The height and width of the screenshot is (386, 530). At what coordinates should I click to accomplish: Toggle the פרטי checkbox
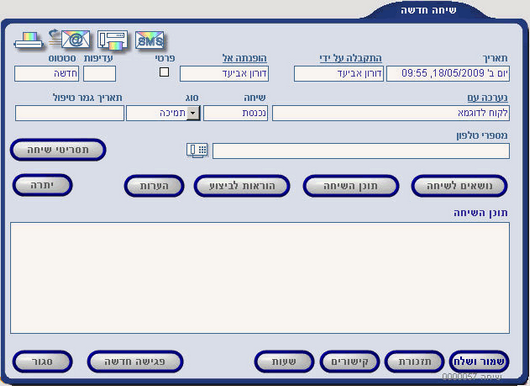[x=164, y=72]
